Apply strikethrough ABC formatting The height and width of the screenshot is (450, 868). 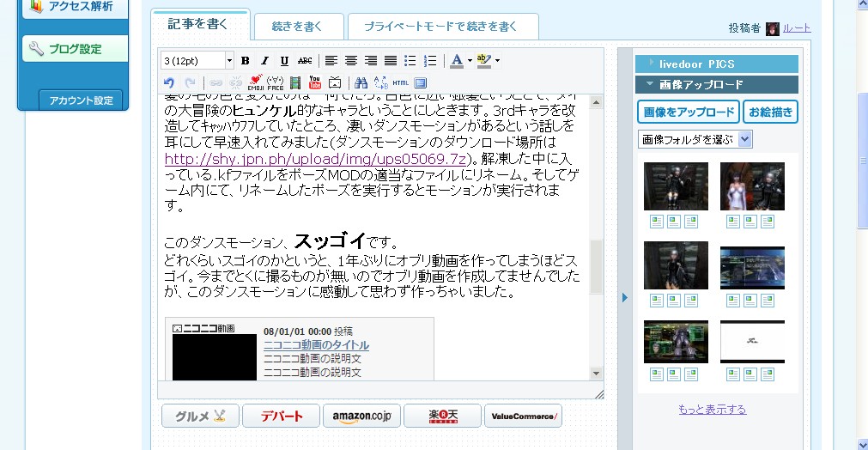point(305,60)
